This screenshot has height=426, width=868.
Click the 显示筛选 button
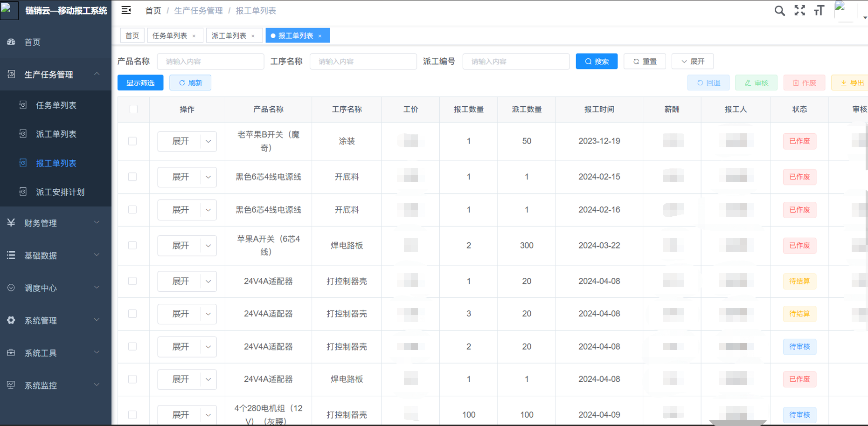coord(140,83)
